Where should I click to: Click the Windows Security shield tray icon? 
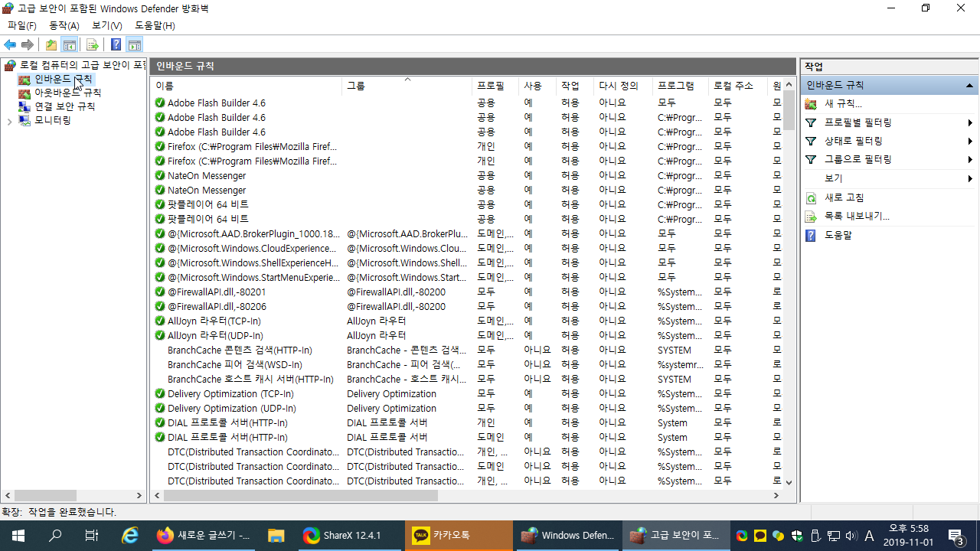click(797, 536)
